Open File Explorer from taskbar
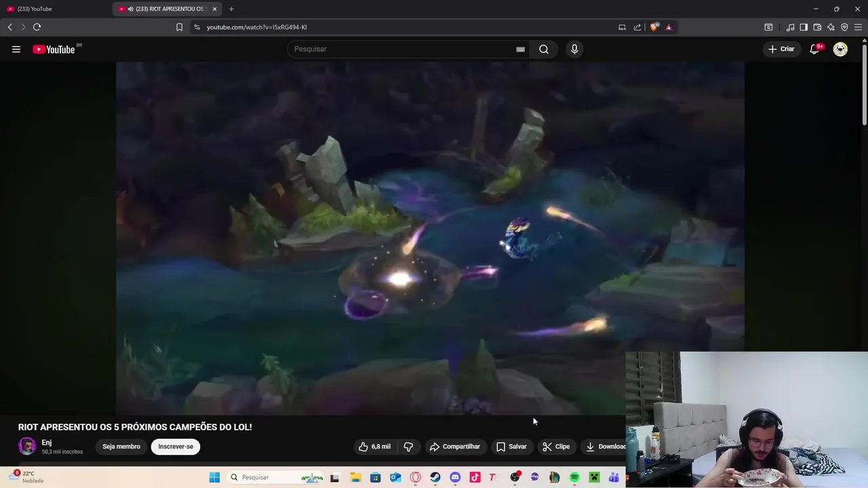 click(x=355, y=477)
